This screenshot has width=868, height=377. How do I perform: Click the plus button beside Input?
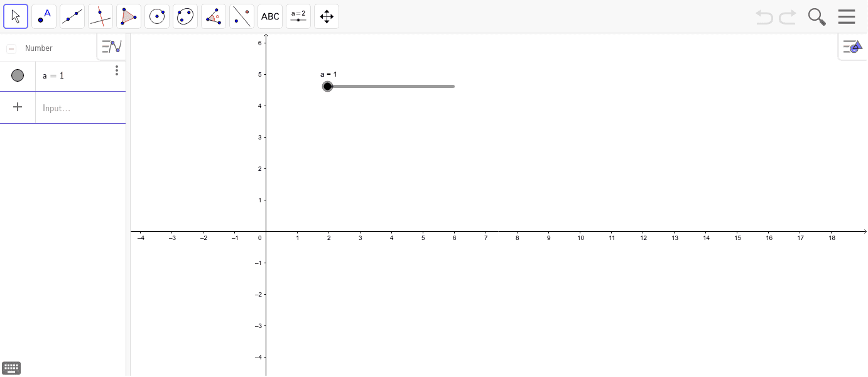point(18,107)
